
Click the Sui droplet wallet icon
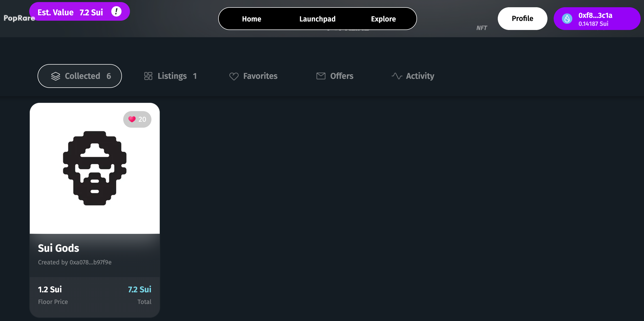pyautogui.click(x=567, y=19)
